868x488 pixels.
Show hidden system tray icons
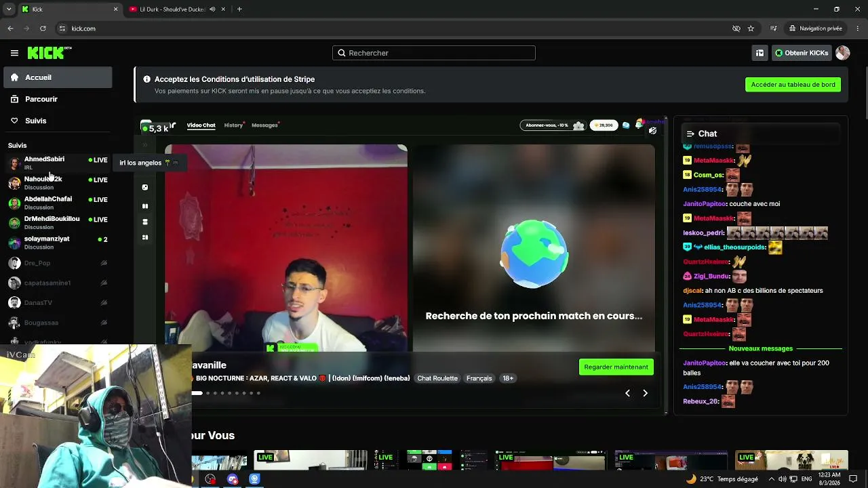[x=771, y=479]
